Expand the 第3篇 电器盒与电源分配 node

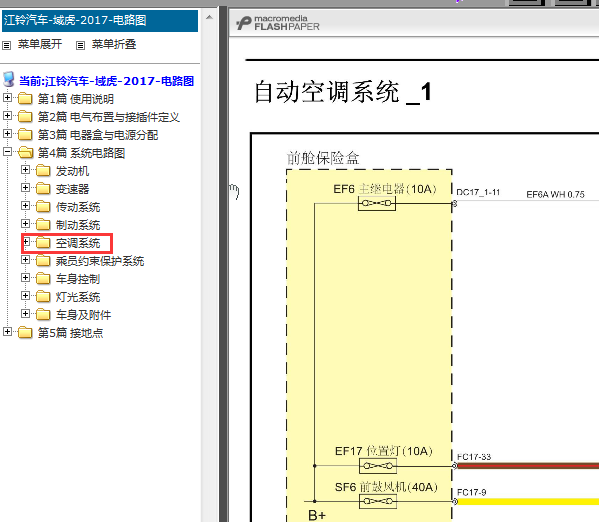[x=7, y=133]
